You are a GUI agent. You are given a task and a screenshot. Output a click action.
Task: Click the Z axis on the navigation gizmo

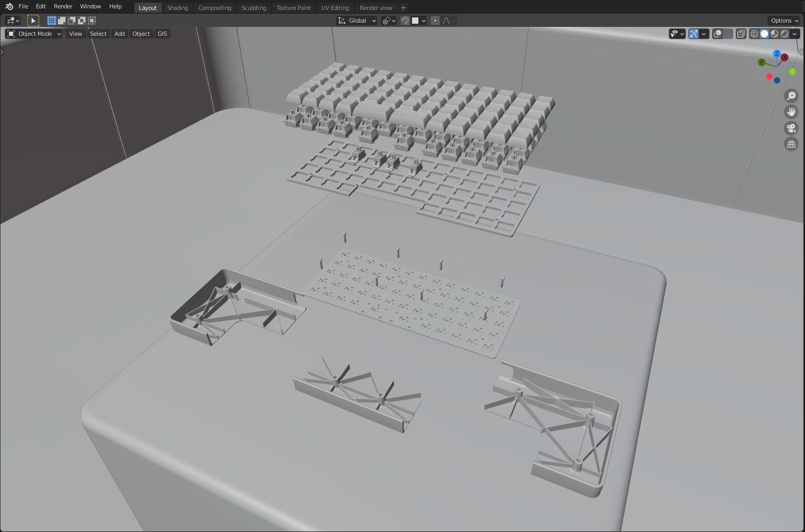point(777,54)
